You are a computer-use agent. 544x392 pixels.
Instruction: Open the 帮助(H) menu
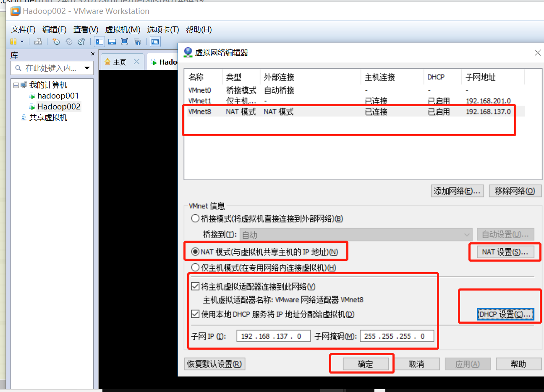[199, 29]
